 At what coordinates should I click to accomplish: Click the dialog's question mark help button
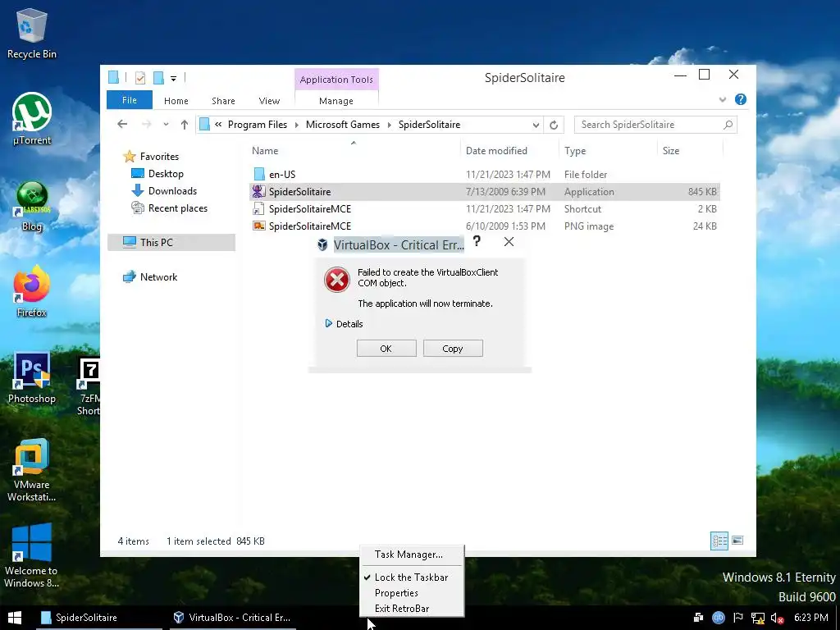coord(477,242)
